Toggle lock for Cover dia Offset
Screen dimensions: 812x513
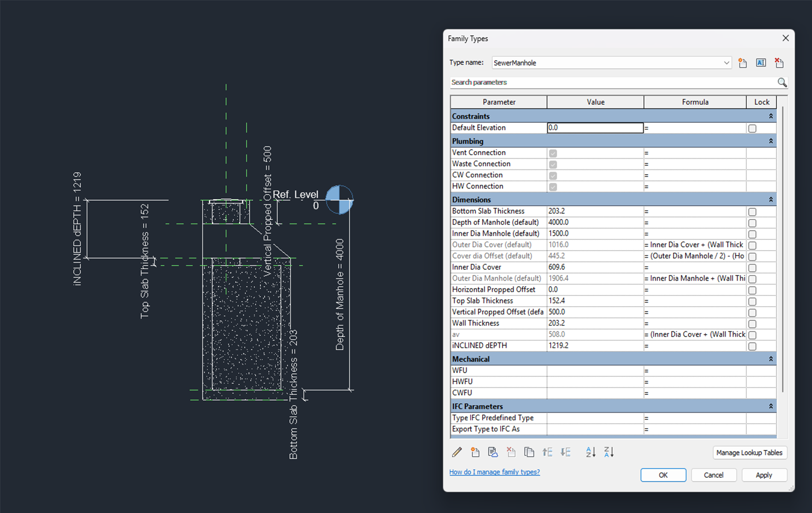(752, 256)
